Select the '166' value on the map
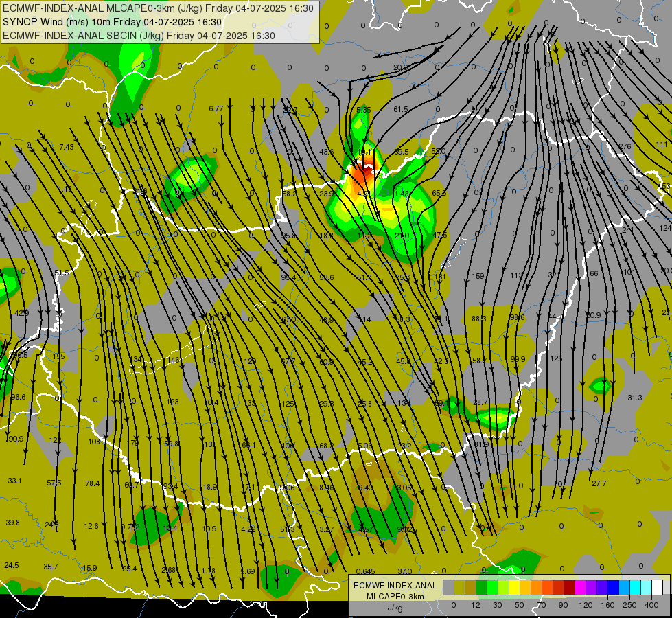 (x=592, y=273)
